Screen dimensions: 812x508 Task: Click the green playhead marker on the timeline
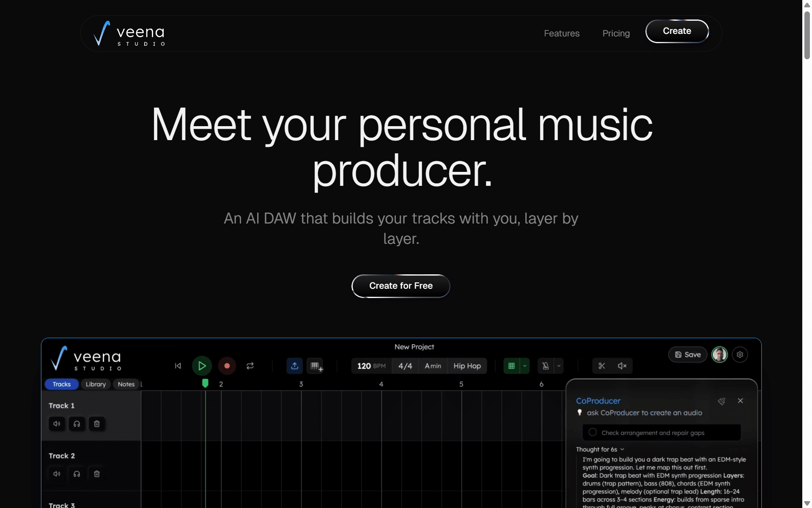point(205,384)
